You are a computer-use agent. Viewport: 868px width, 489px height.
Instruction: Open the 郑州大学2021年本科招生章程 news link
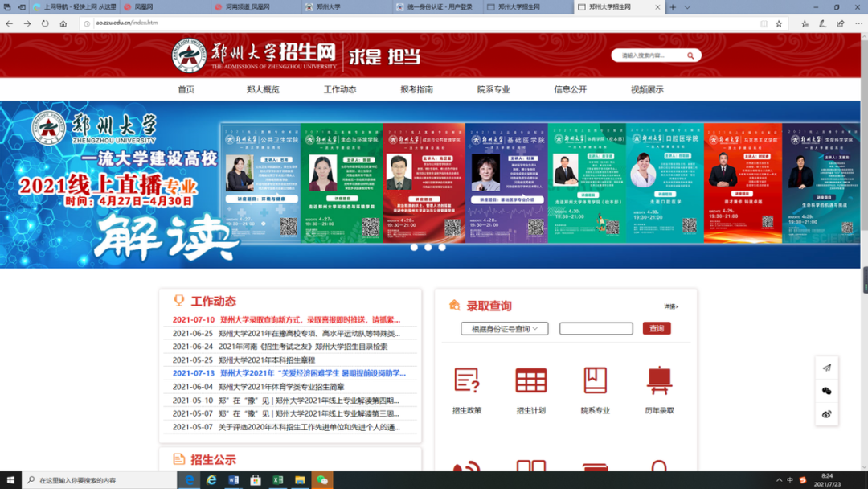[267, 360]
